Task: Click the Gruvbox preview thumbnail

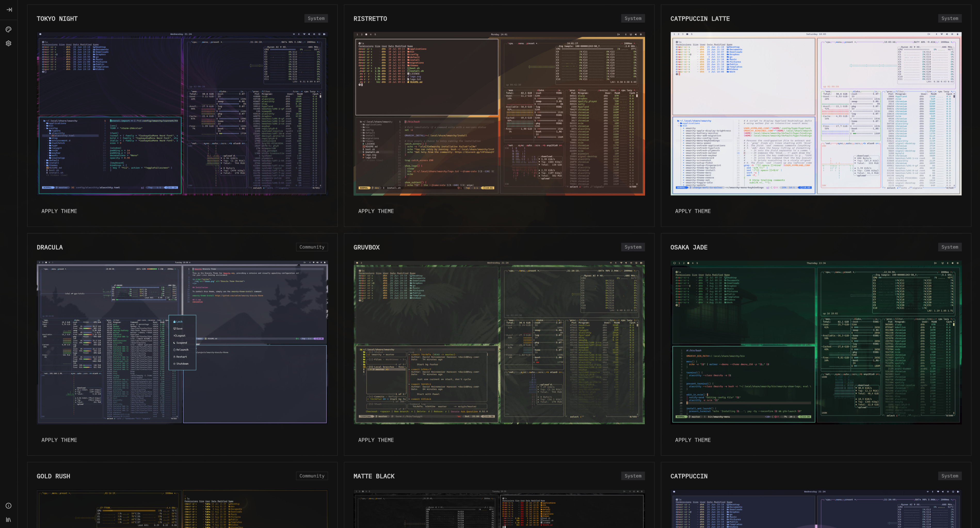Action: 499,342
